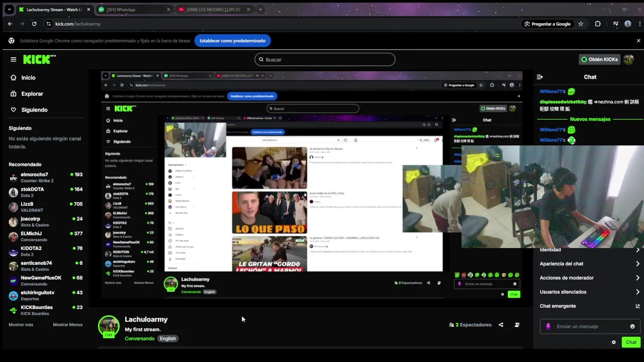Click the share icon next to Espectadores

click(501, 325)
